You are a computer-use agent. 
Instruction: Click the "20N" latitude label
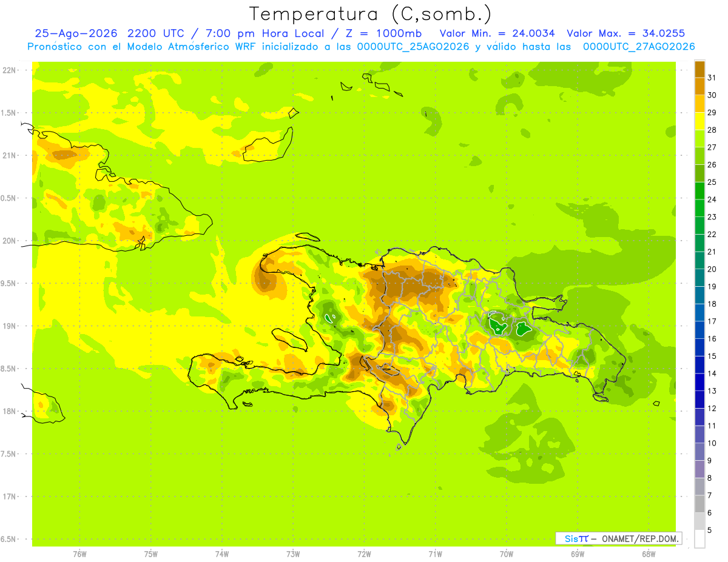(9, 241)
